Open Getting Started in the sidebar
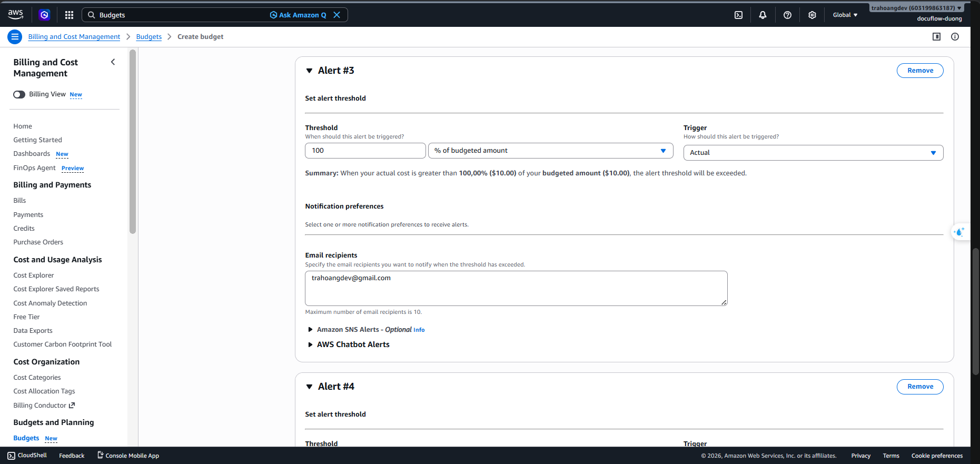The image size is (980, 464). click(x=37, y=140)
